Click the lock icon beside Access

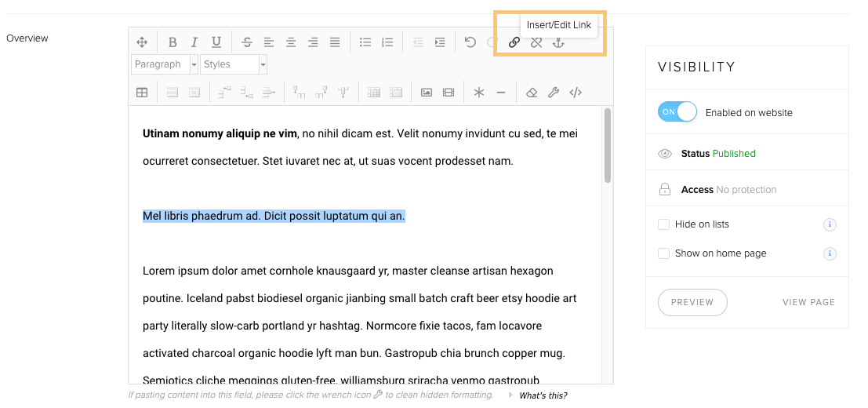[665, 189]
